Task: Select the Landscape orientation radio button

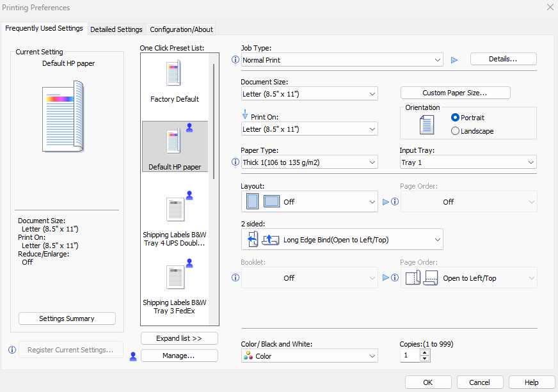Action: (455, 130)
